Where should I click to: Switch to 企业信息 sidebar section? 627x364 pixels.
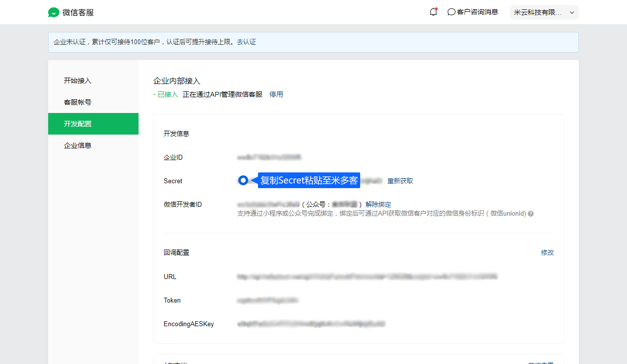coord(78,145)
